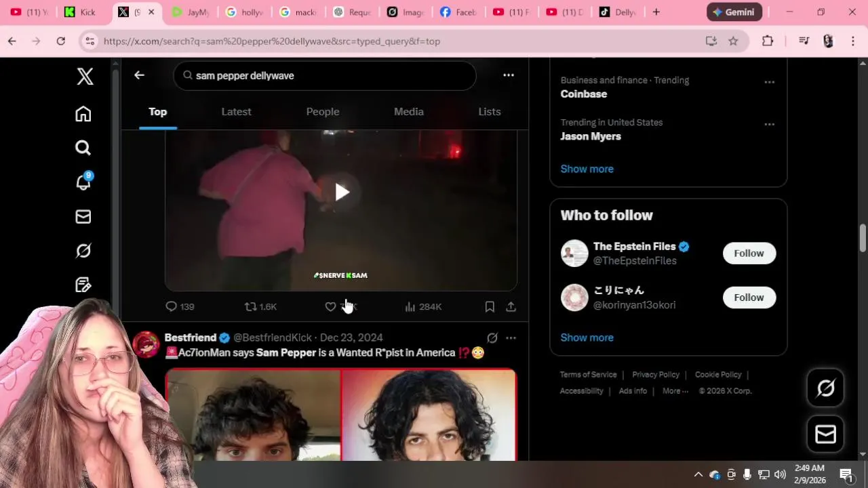Open Ads info footer link
The height and width of the screenshot is (488, 868).
point(633,391)
